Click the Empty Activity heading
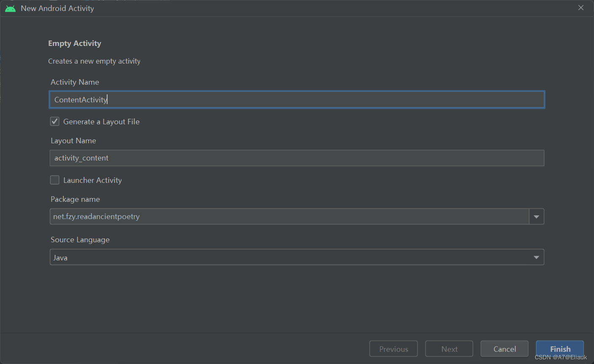The height and width of the screenshot is (364, 594). tap(75, 43)
